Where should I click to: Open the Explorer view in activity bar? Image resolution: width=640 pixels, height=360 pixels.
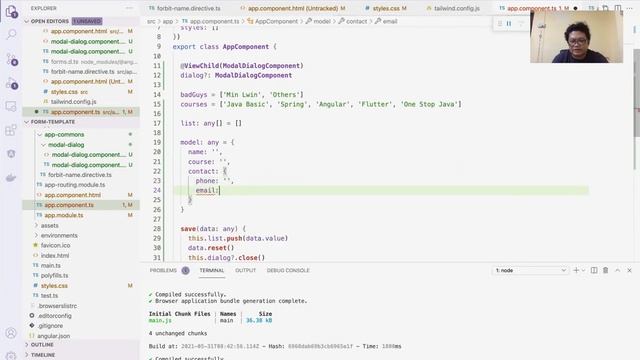coord(11,11)
